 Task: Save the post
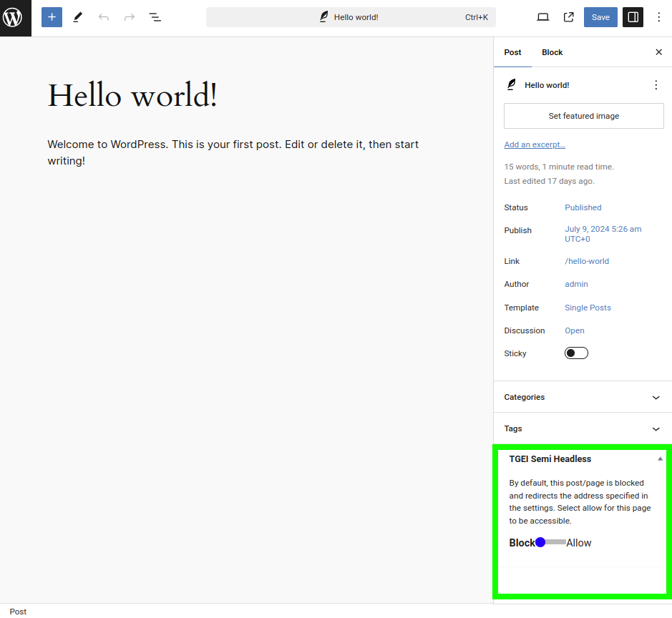point(600,17)
